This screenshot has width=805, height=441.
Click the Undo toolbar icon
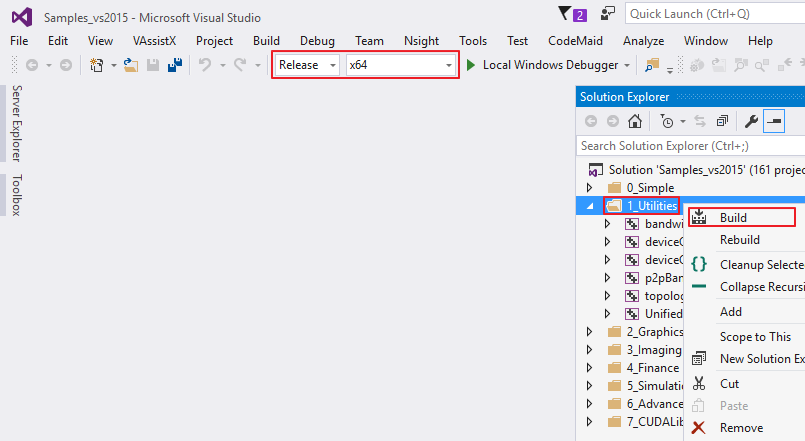coord(205,65)
